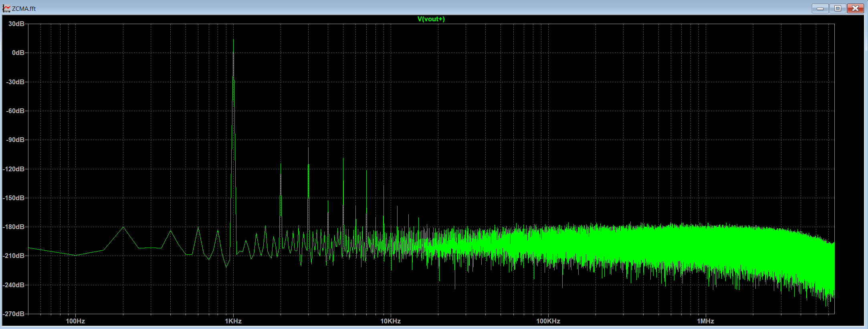Close the ZCMA.fft plot window

[x=855, y=8]
